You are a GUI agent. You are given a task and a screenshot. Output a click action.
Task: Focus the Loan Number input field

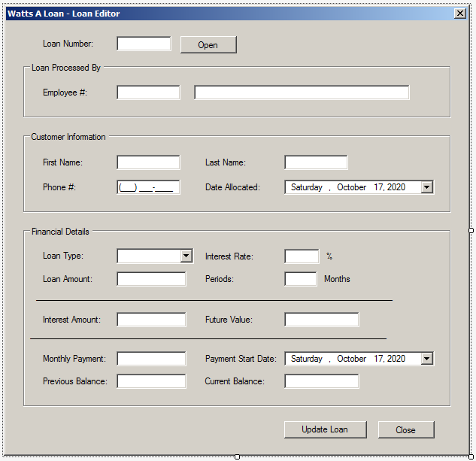(x=144, y=44)
